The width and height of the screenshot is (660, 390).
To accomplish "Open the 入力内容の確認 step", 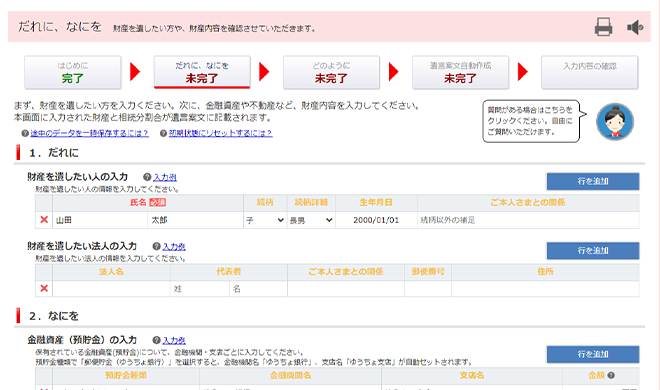I will pyautogui.click(x=590, y=72).
